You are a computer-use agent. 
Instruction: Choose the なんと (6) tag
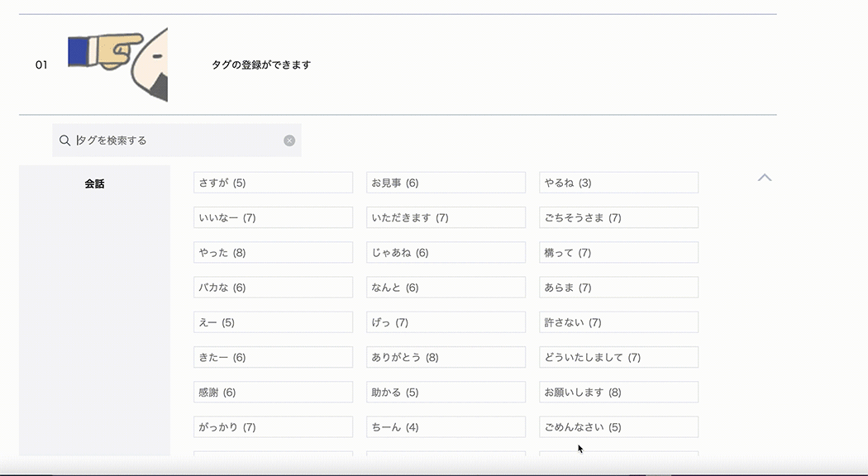click(446, 288)
